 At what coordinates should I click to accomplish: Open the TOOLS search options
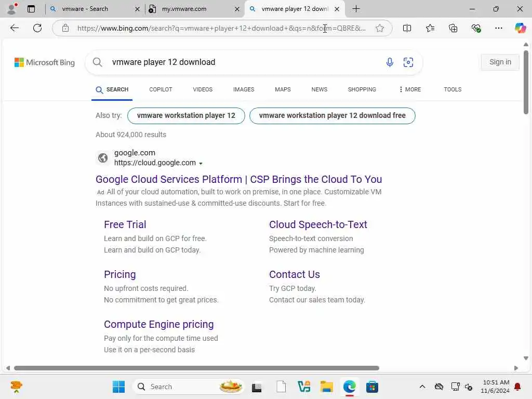(x=453, y=89)
